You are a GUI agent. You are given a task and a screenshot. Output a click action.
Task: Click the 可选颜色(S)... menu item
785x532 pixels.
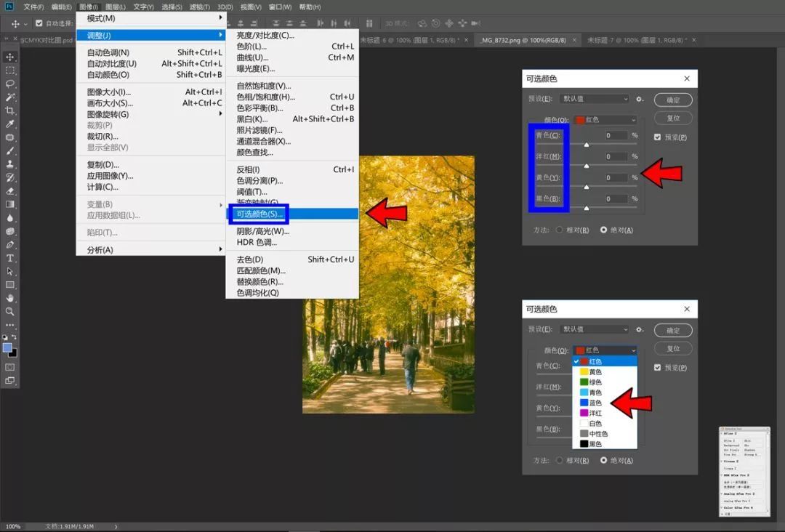click(259, 214)
